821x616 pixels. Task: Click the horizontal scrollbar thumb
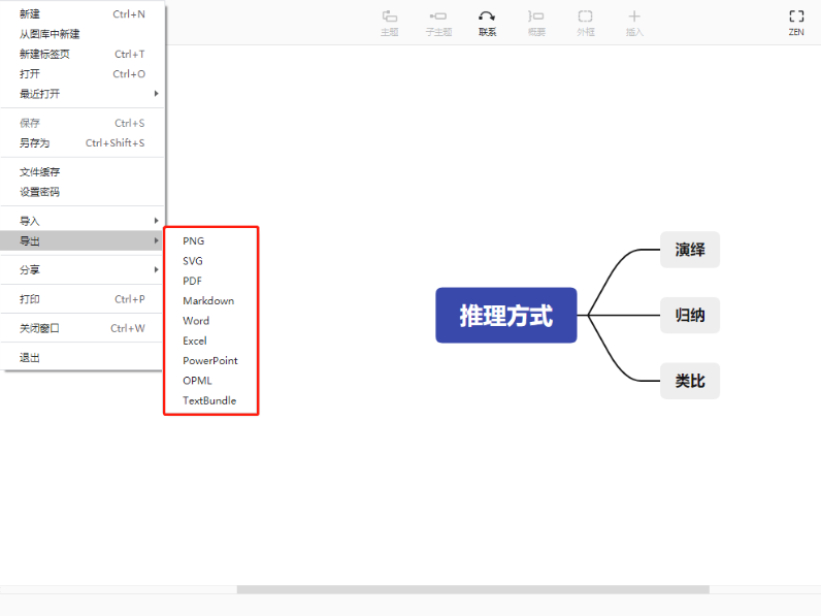tap(473, 589)
